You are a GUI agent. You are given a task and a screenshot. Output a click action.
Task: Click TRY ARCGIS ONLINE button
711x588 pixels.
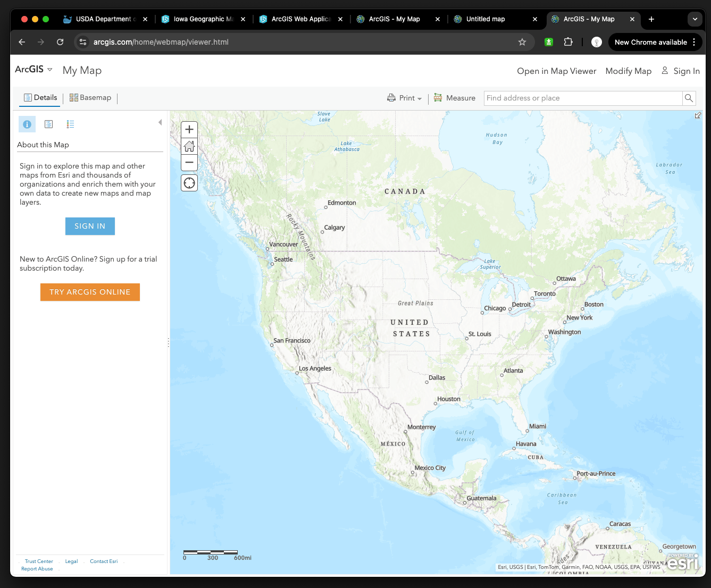click(90, 292)
